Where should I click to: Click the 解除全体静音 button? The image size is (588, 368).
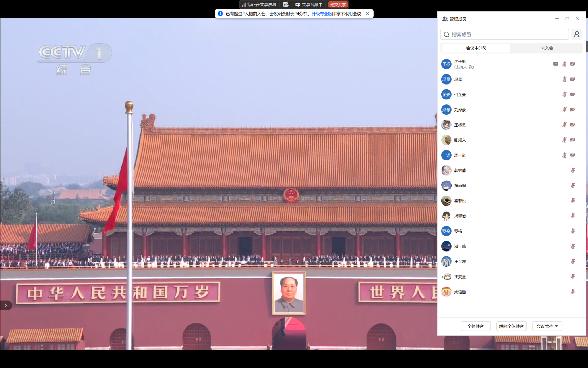click(x=511, y=326)
